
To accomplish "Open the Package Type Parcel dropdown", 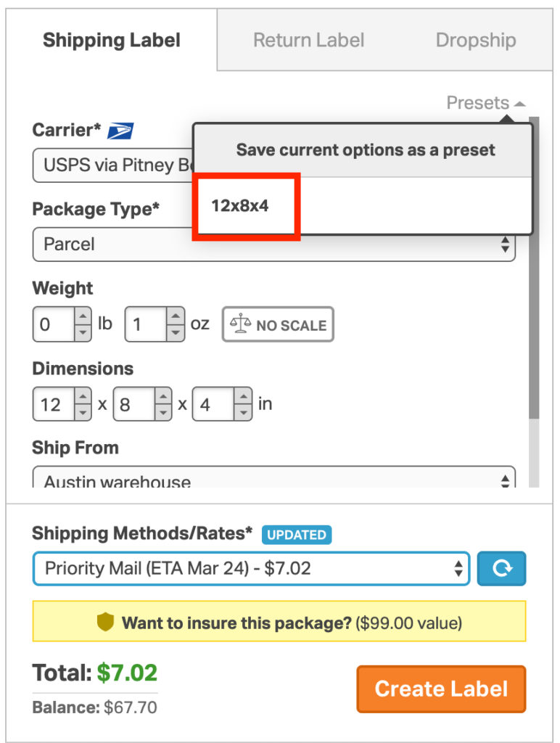I will 274,244.
